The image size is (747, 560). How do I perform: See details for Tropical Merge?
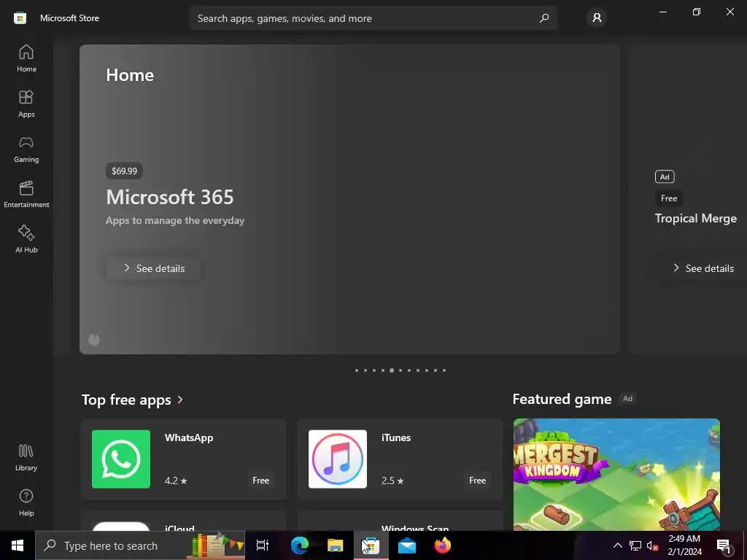pos(703,268)
